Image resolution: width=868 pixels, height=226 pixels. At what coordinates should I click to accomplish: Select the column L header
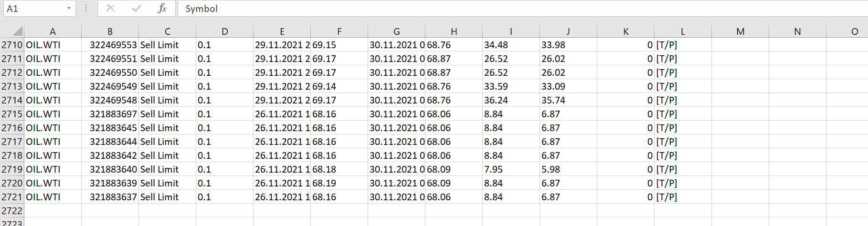click(683, 31)
